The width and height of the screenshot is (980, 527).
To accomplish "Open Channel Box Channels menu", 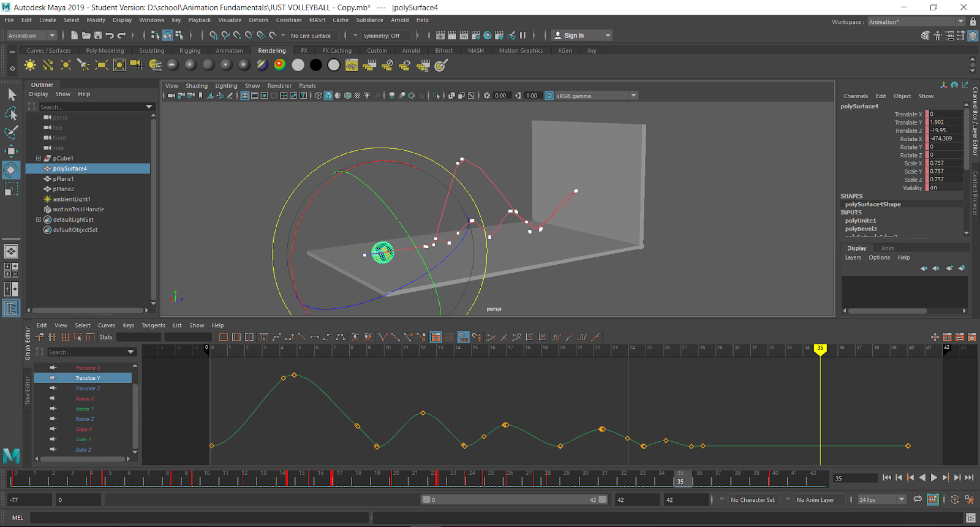I will pyautogui.click(x=856, y=96).
